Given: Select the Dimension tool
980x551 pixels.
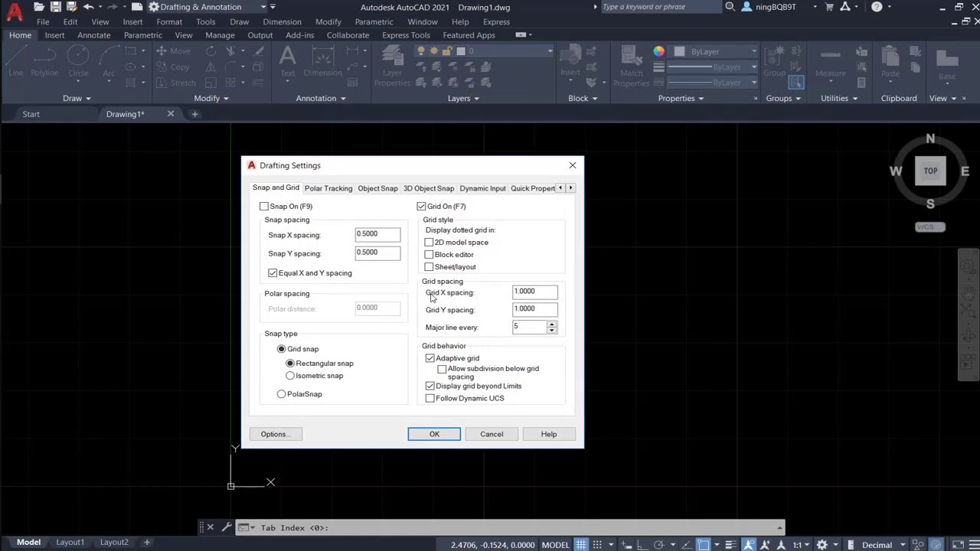Looking at the screenshot, I should click(x=322, y=60).
